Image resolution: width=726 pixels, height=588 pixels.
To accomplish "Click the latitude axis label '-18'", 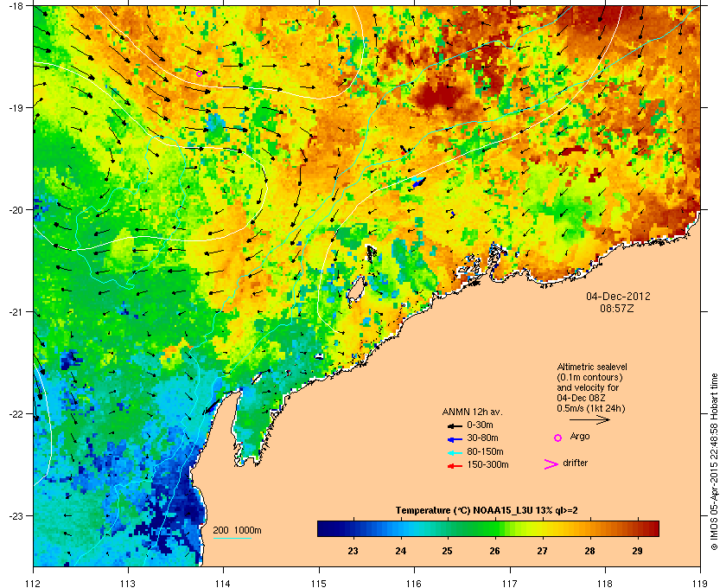I will click(x=16, y=6).
